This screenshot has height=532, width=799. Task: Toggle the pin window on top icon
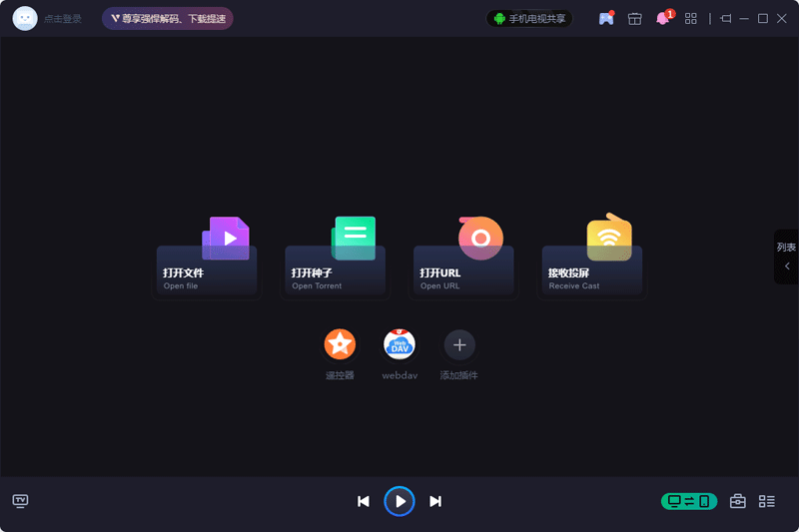pyautogui.click(x=726, y=18)
